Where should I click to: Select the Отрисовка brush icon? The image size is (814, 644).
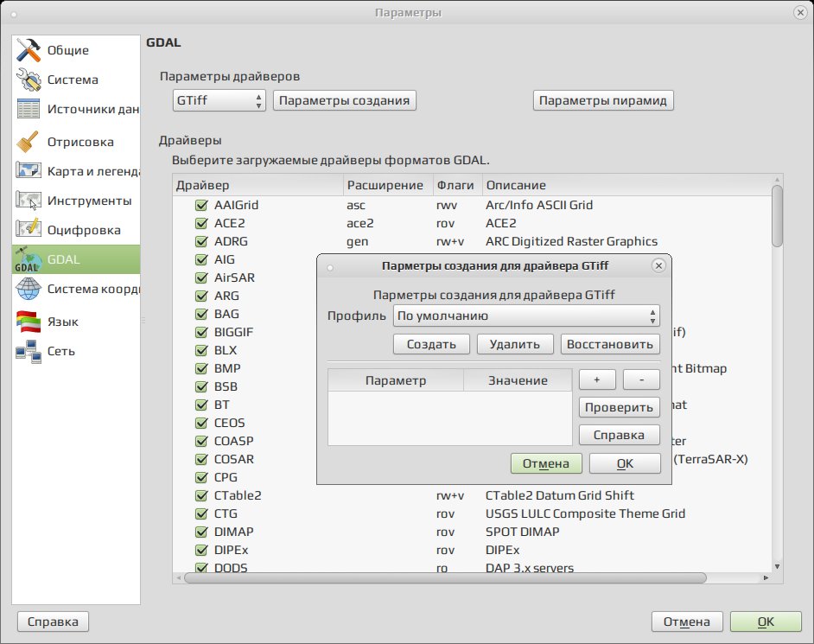pyautogui.click(x=28, y=142)
